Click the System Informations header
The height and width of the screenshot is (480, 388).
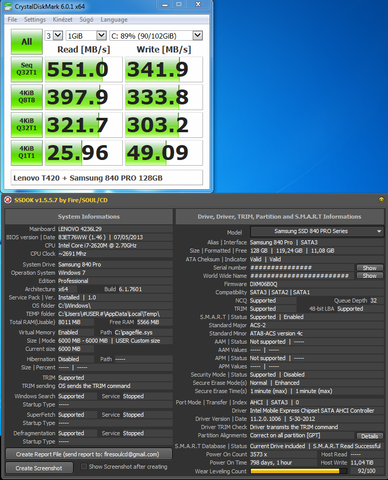89,217
